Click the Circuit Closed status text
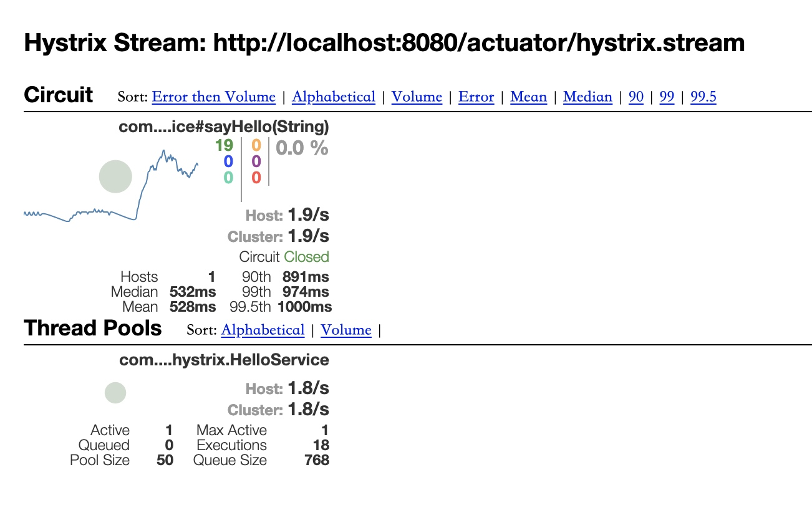This screenshot has height=510, width=812. tap(284, 257)
